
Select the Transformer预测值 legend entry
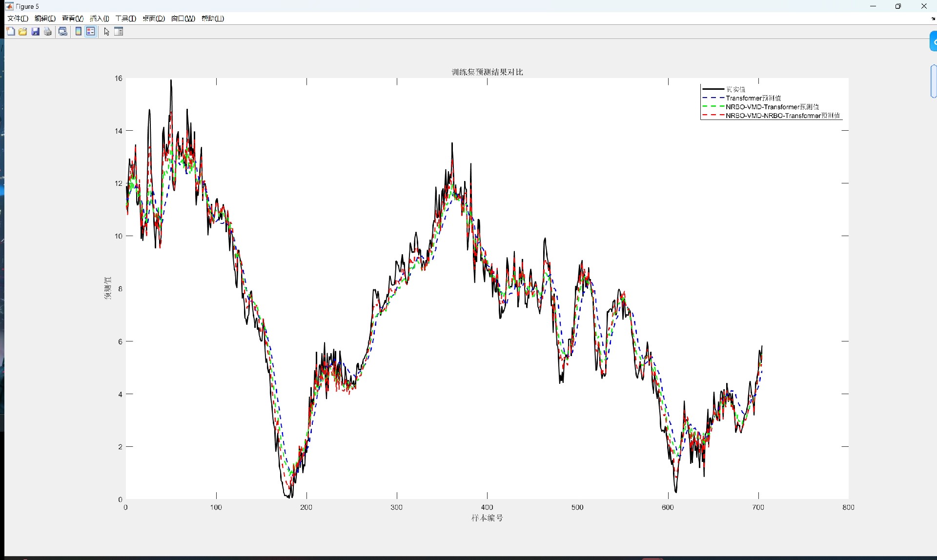pos(753,98)
